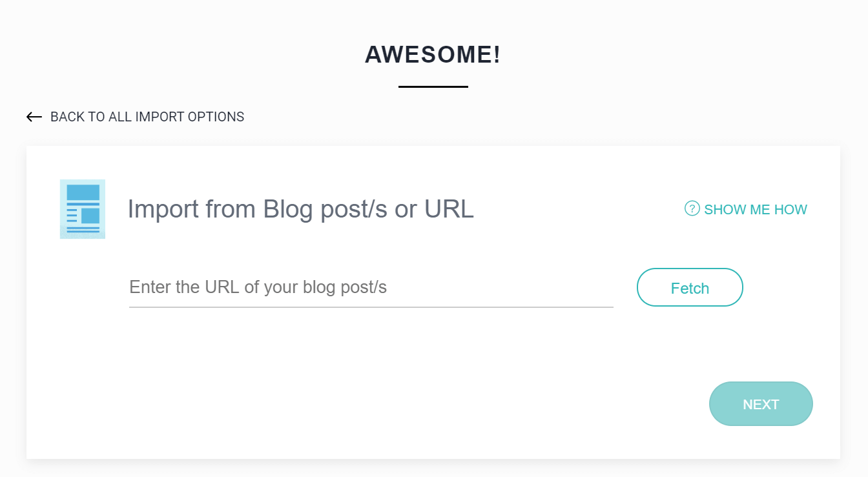Open the SHOW ME HOW guide
The height and width of the screenshot is (477, 868).
pos(746,209)
